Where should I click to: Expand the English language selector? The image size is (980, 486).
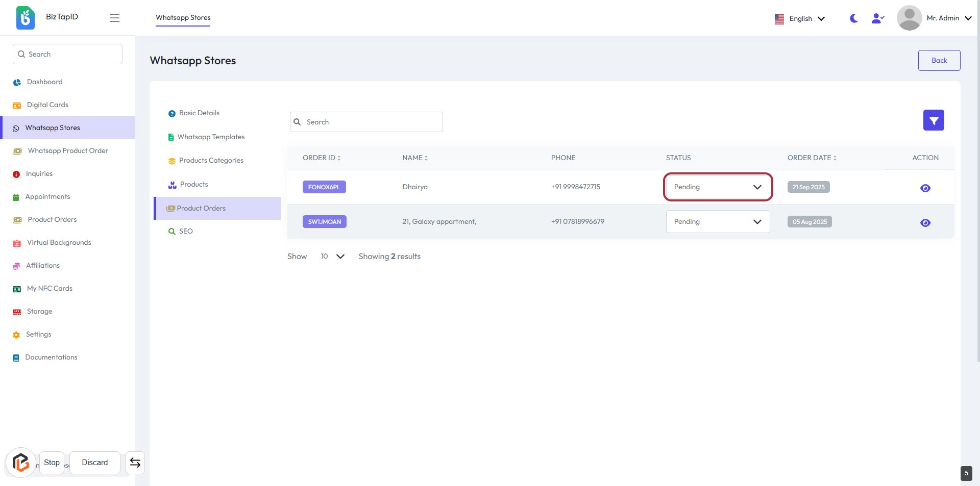800,19
